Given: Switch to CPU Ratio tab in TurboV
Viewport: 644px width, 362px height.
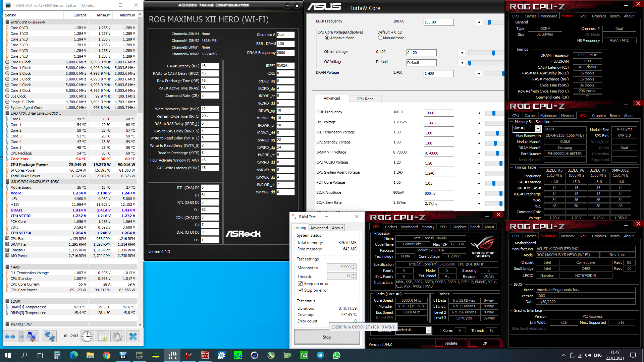Looking at the screenshot, I should pyautogui.click(x=365, y=99).
